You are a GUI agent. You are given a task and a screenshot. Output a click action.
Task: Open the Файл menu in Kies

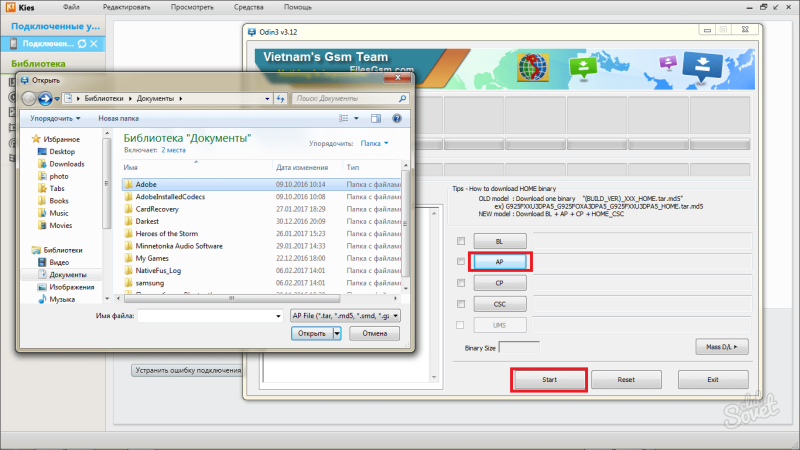[x=71, y=7]
